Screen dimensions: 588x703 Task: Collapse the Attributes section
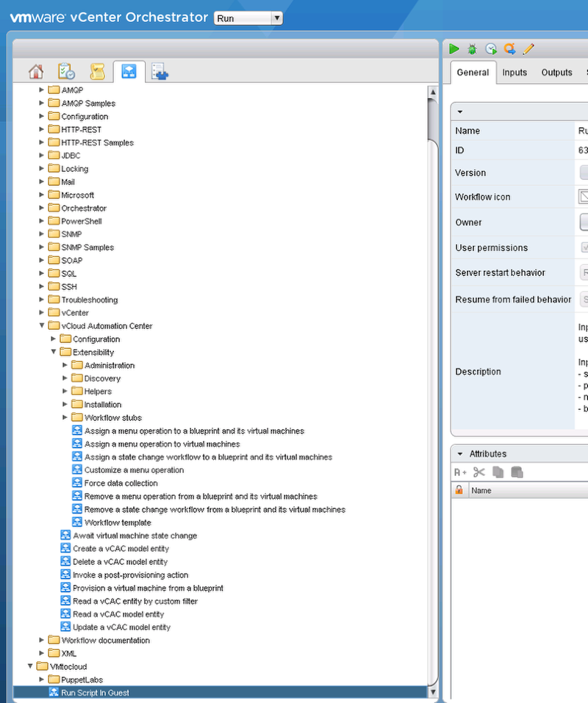coord(460,454)
